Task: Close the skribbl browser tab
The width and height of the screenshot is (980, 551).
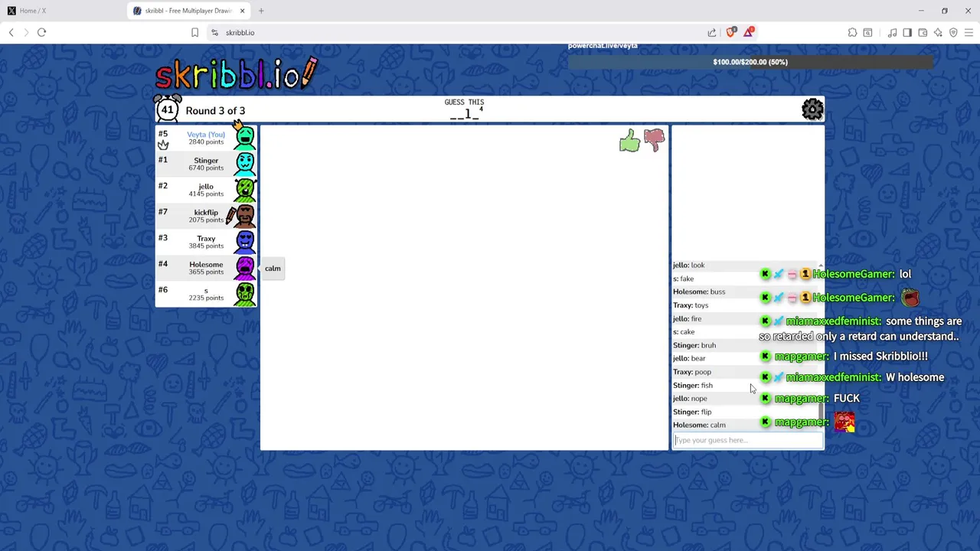Action: tap(242, 11)
